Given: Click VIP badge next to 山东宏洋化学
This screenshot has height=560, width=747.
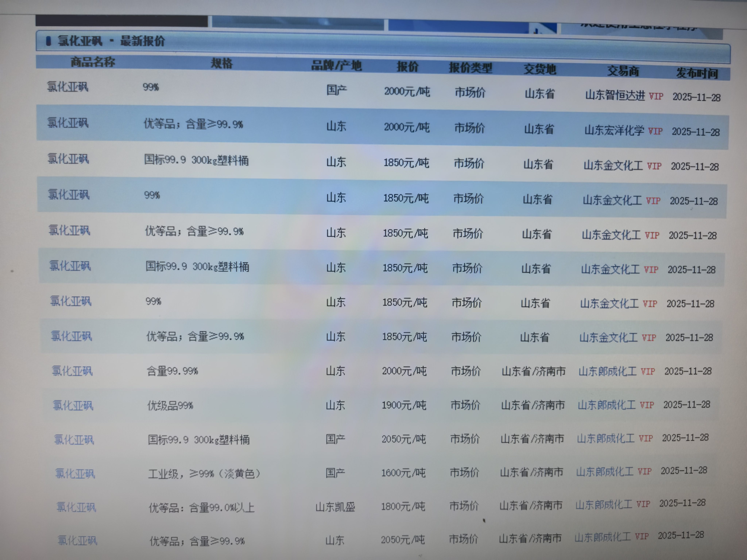Looking at the screenshot, I should 655,131.
